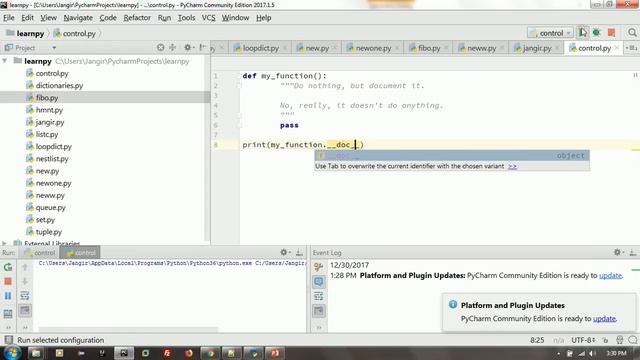Screen dimensions: 640x360
Task: Close the control.py editor tab
Action: (x=617, y=48)
